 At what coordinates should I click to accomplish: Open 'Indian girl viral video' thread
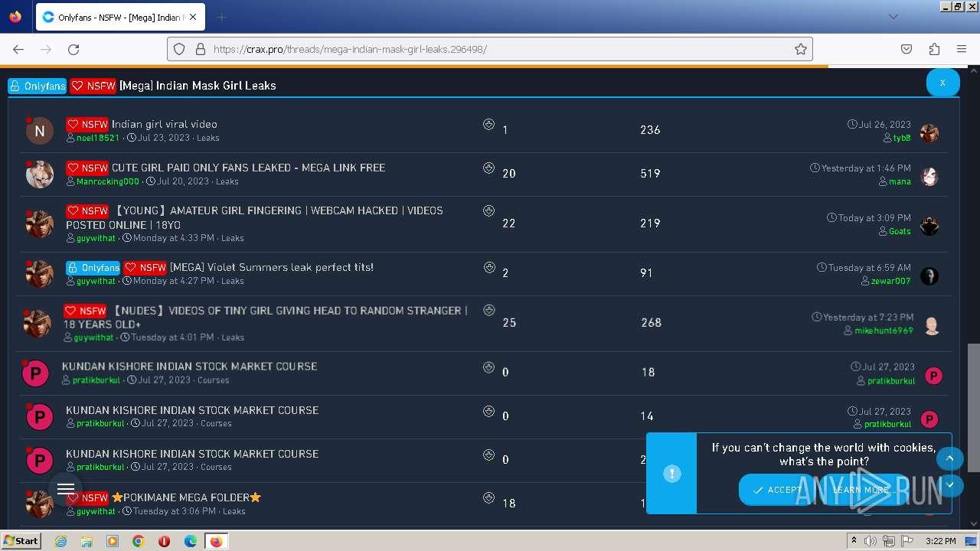(x=165, y=124)
